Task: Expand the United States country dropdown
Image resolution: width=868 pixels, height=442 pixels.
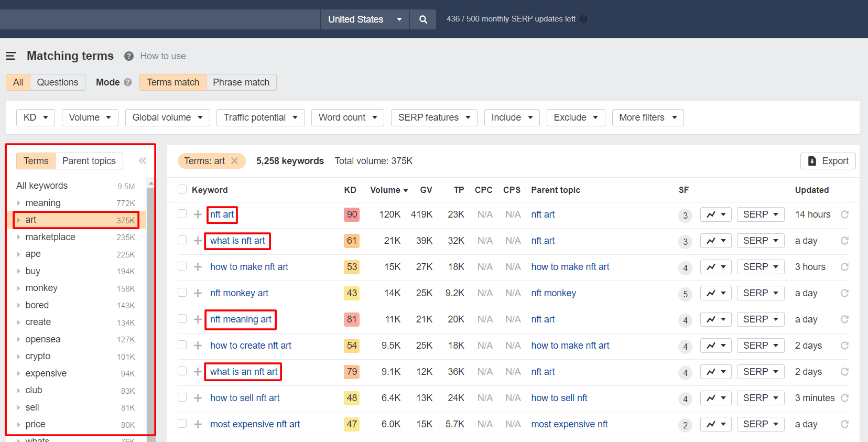Action: point(365,19)
